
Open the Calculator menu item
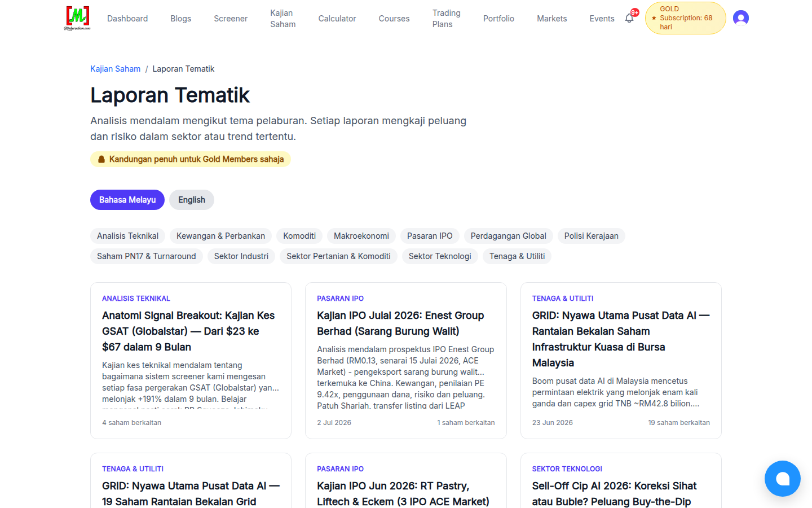point(337,19)
